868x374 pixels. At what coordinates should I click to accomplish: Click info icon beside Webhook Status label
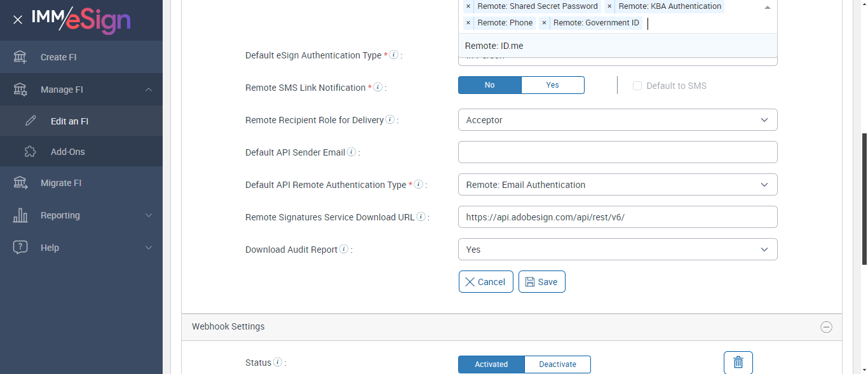click(277, 363)
